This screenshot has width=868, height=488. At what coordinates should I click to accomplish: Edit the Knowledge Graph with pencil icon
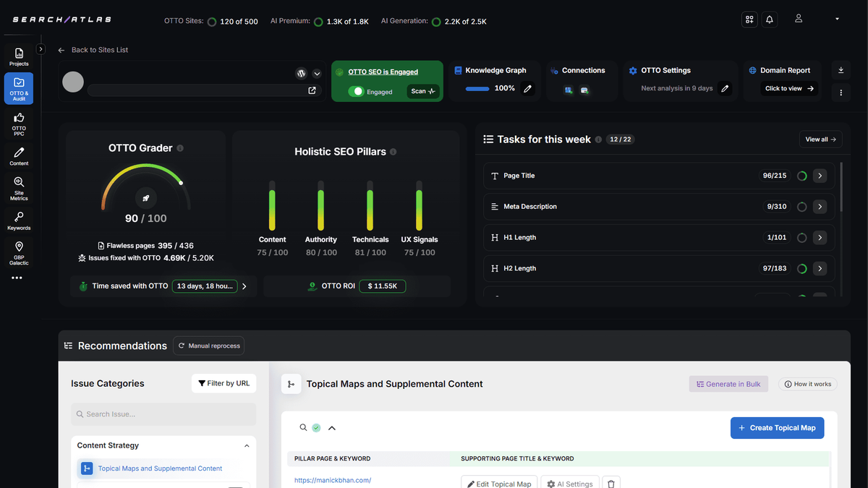tap(528, 89)
